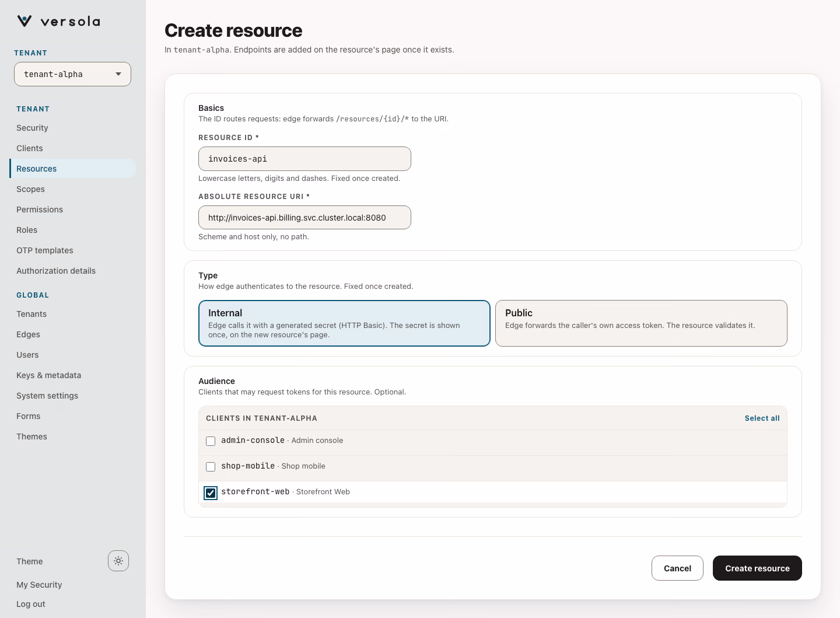The image size is (840, 618).
Task: Check the admin-console client checkbox
Action: pos(211,441)
